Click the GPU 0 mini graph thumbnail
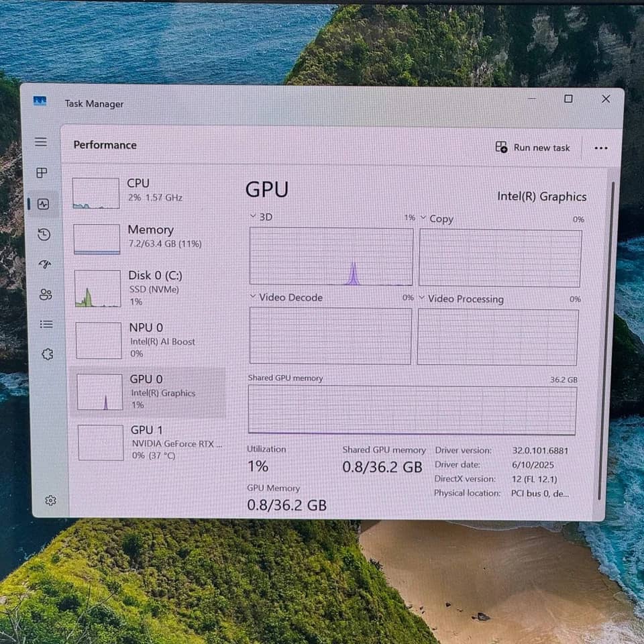Image resolution: width=644 pixels, height=644 pixels. click(100, 392)
